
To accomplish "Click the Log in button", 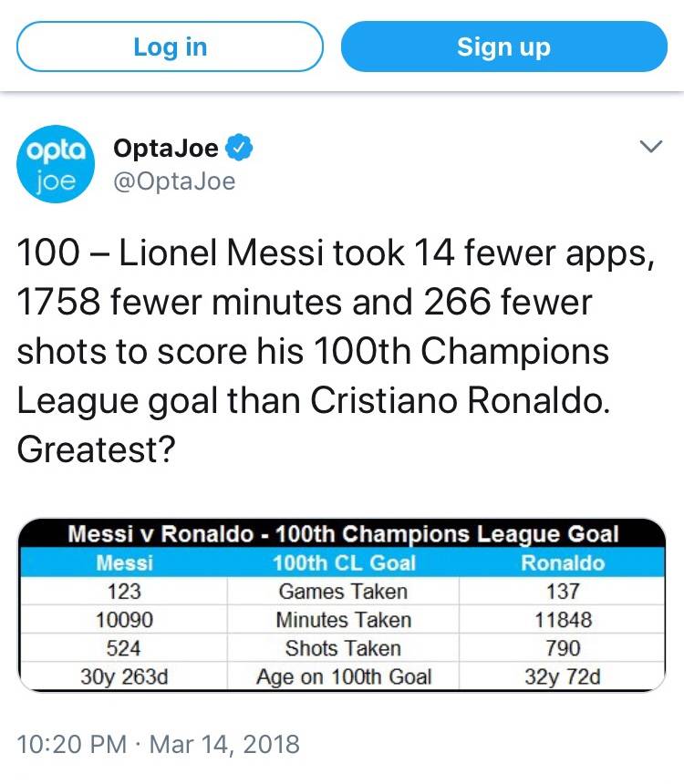I will 171,46.
